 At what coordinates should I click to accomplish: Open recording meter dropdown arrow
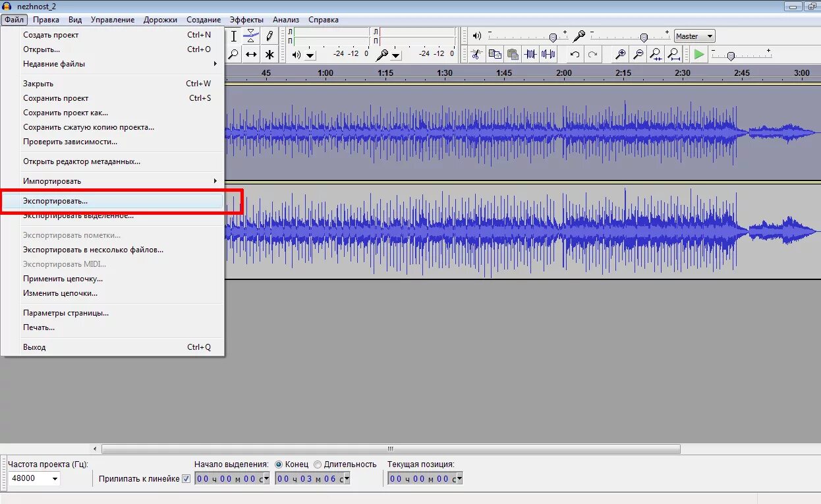point(396,56)
